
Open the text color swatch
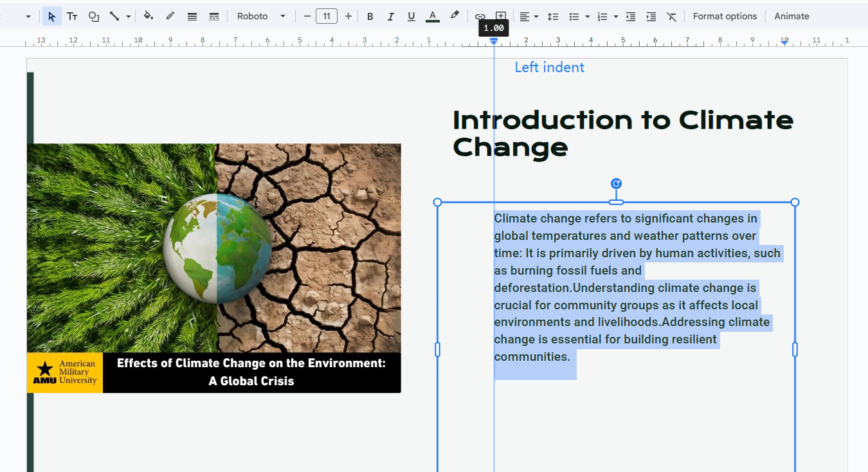(x=432, y=16)
